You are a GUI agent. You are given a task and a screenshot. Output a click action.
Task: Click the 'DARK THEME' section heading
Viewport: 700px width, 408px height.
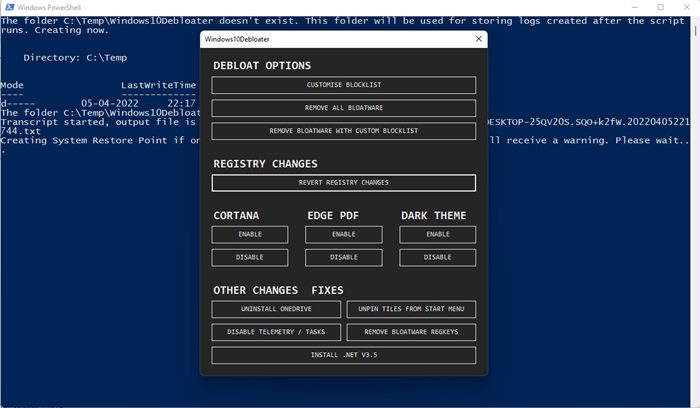(x=433, y=216)
